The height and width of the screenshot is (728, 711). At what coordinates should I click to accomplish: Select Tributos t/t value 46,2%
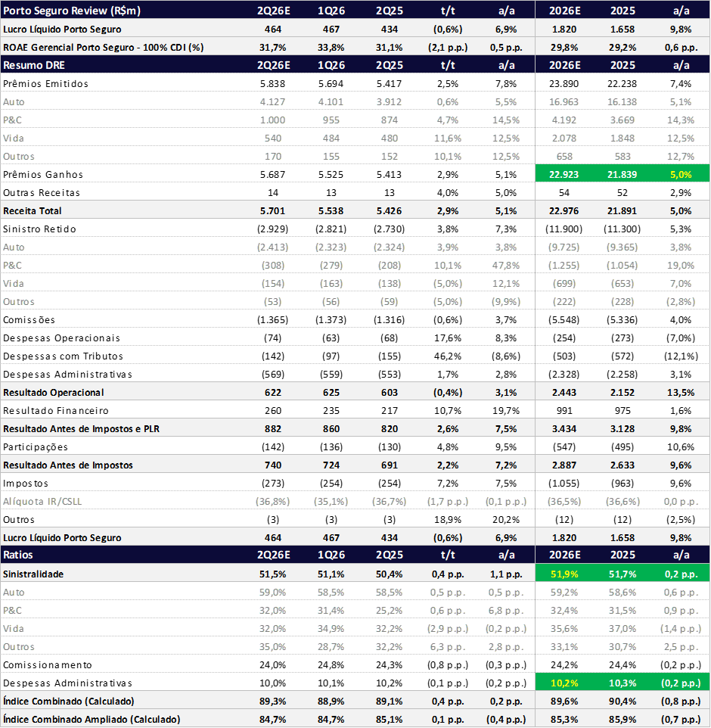(448, 356)
